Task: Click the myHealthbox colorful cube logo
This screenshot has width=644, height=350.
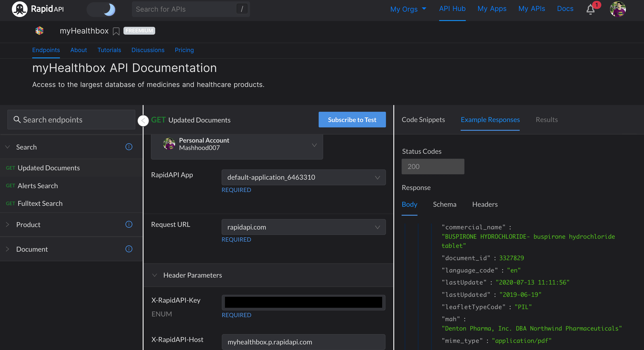Action: tap(39, 31)
